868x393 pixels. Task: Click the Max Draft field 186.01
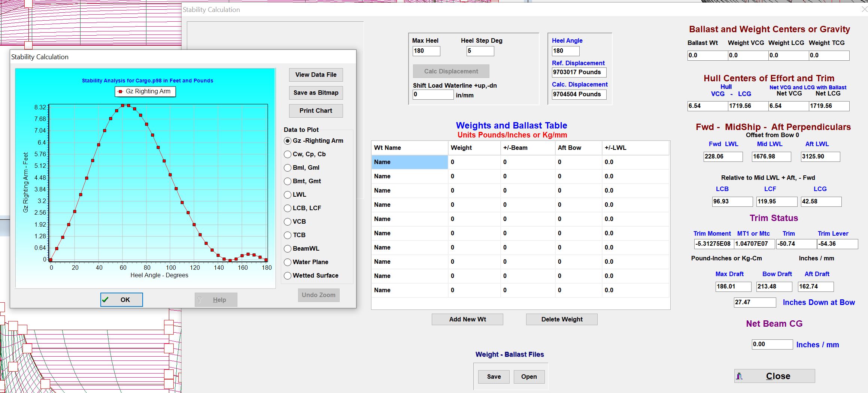point(733,287)
